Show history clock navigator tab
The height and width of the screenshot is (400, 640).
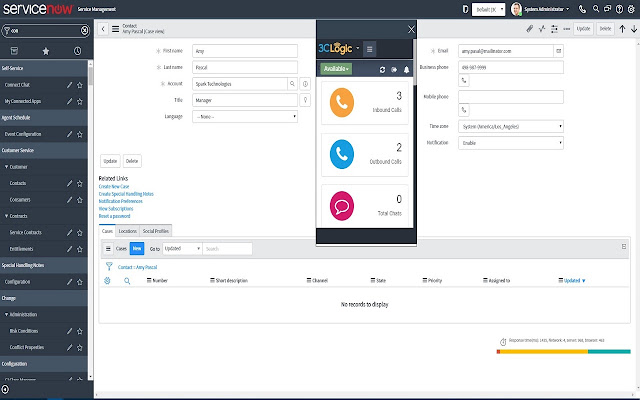pyautogui.click(x=78, y=51)
